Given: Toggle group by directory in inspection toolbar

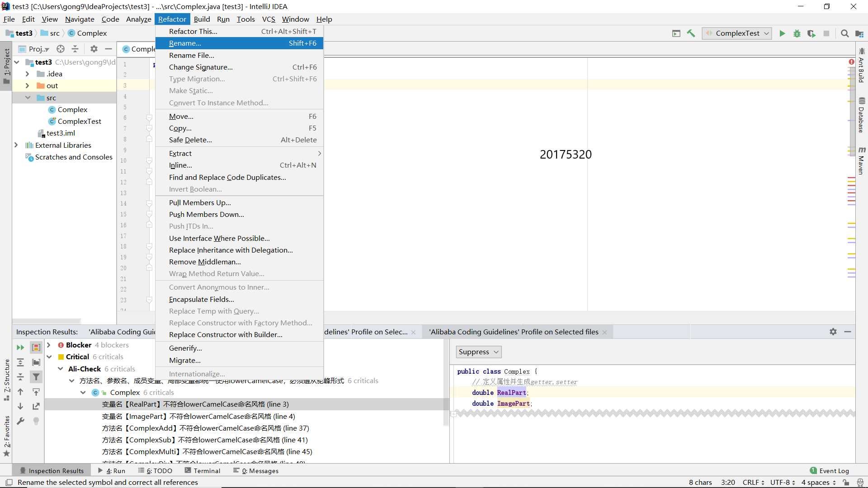Looking at the screenshot, I should click(36, 362).
